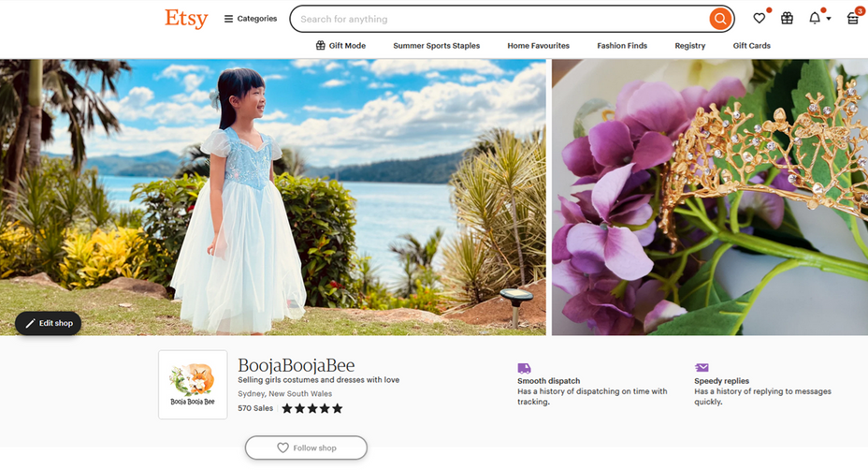Click the gold tiara banner image
The image size is (868, 470).
709,197
